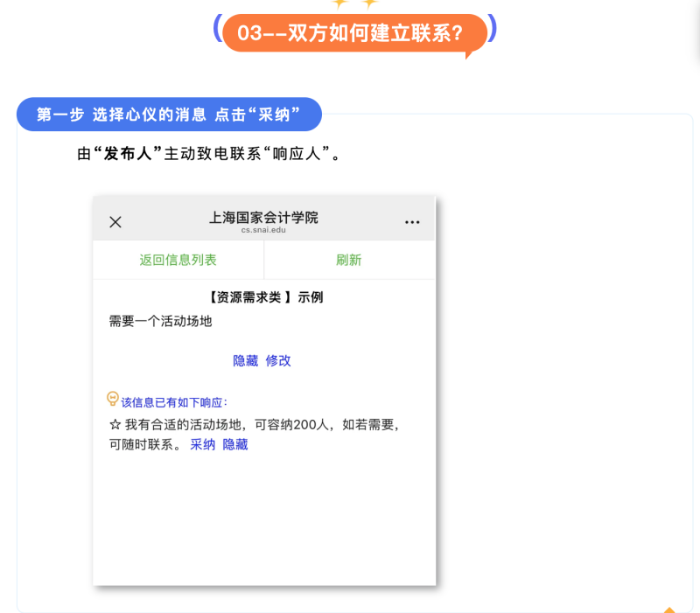Click the sparkle stars above the banner
The image size is (700, 613).
(x=354, y=4)
